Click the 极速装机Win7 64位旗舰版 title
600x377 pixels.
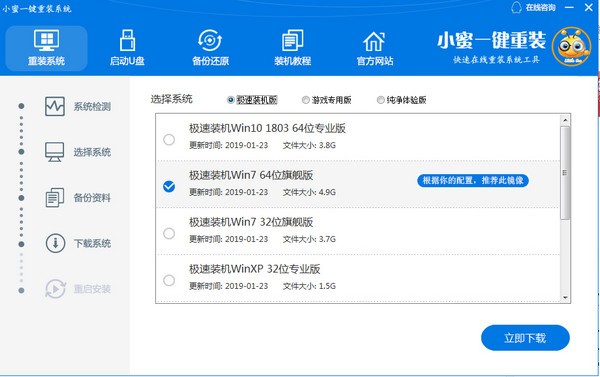[251, 175]
